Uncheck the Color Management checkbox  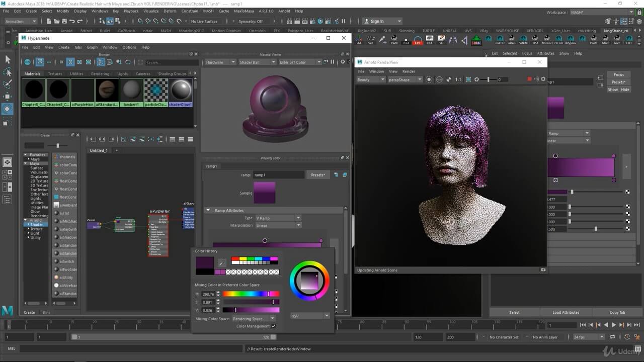(273, 326)
